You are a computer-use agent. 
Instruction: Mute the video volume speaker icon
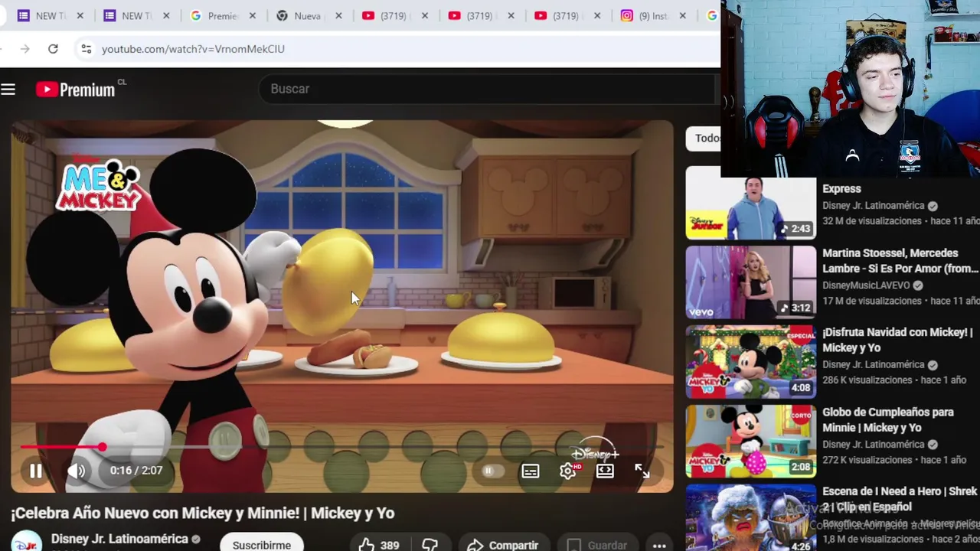pyautogui.click(x=77, y=471)
